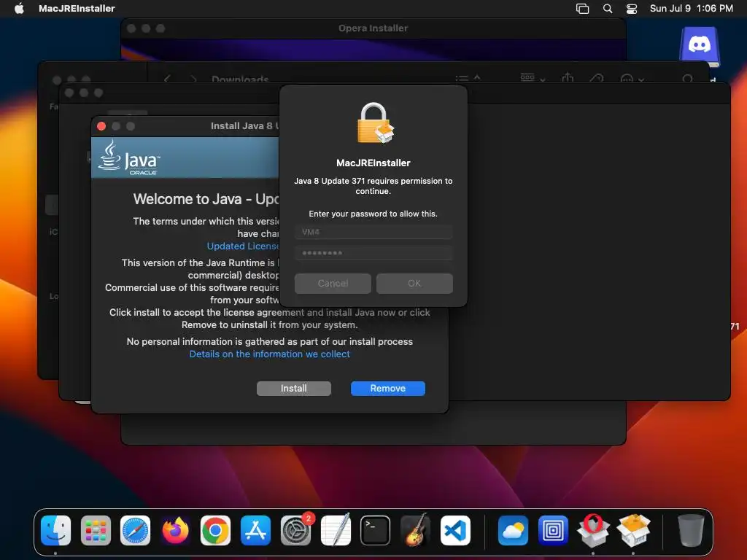
Task: Click the password field in the dialog
Action: pyautogui.click(x=373, y=253)
